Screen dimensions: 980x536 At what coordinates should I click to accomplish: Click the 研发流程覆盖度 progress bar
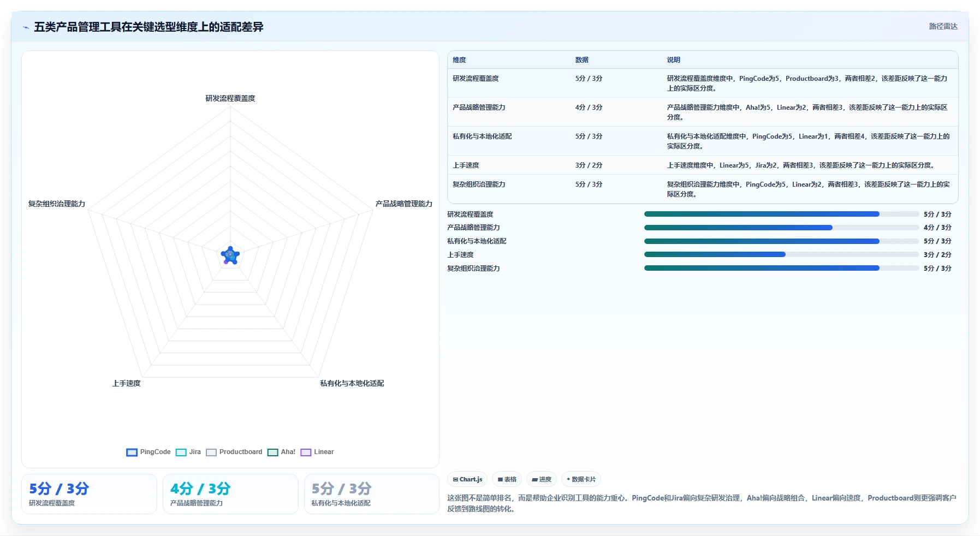point(781,214)
